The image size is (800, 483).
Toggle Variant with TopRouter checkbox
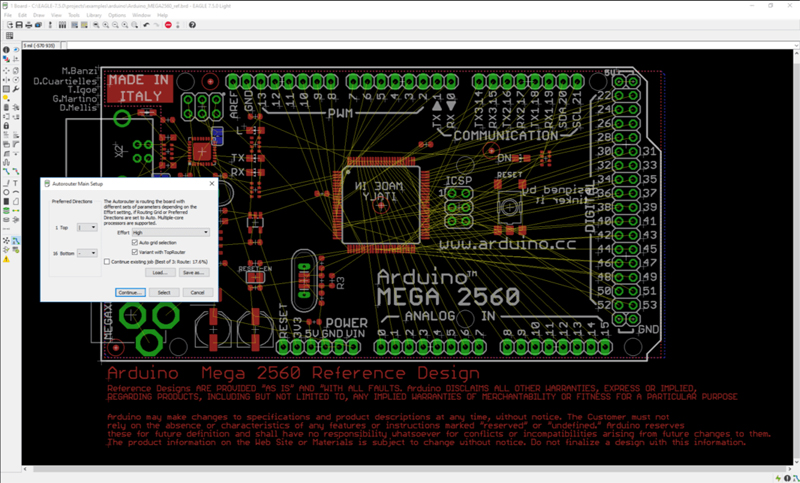[135, 252]
